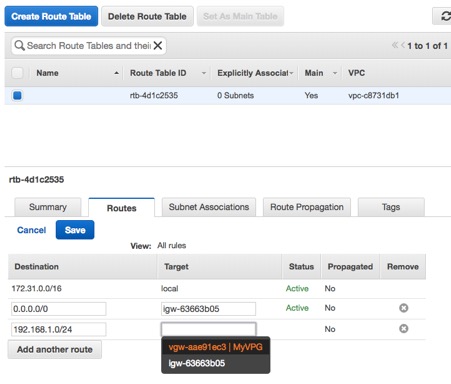The image size is (451, 384).
Task: Click the local target text
Action: pyautogui.click(x=170, y=288)
